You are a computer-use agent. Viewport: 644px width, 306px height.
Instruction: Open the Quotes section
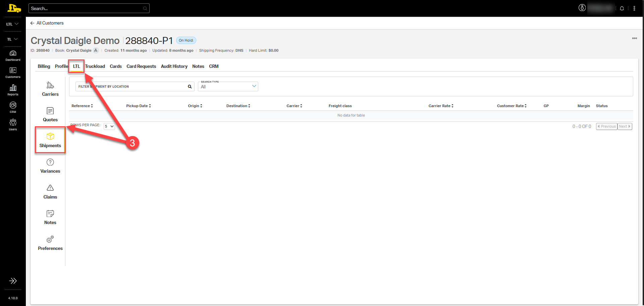pyautogui.click(x=50, y=115)
